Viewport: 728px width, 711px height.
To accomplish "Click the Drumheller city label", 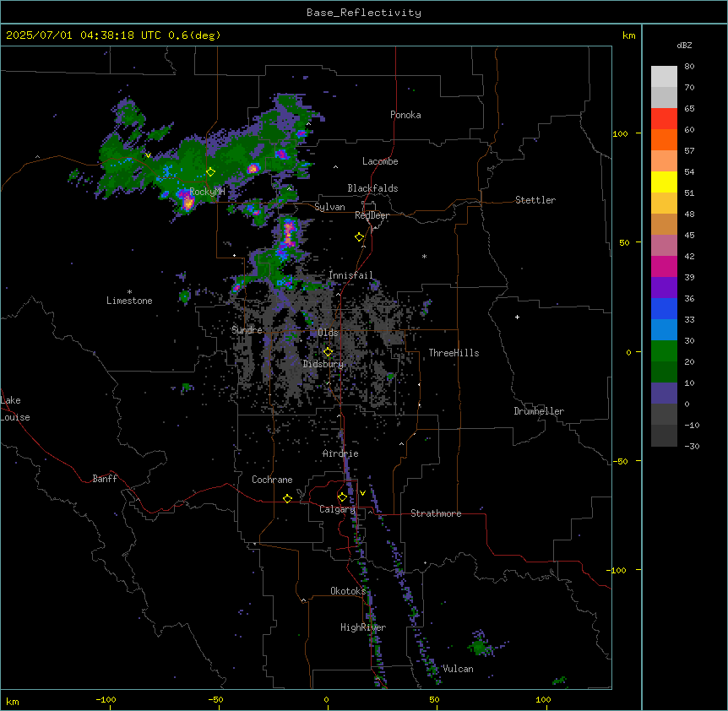I will click(539, 411).
